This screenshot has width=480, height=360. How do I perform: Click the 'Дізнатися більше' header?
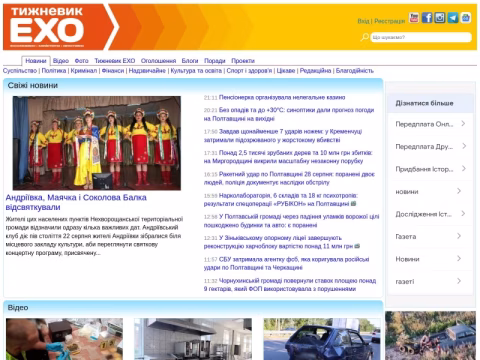point(424,103)
